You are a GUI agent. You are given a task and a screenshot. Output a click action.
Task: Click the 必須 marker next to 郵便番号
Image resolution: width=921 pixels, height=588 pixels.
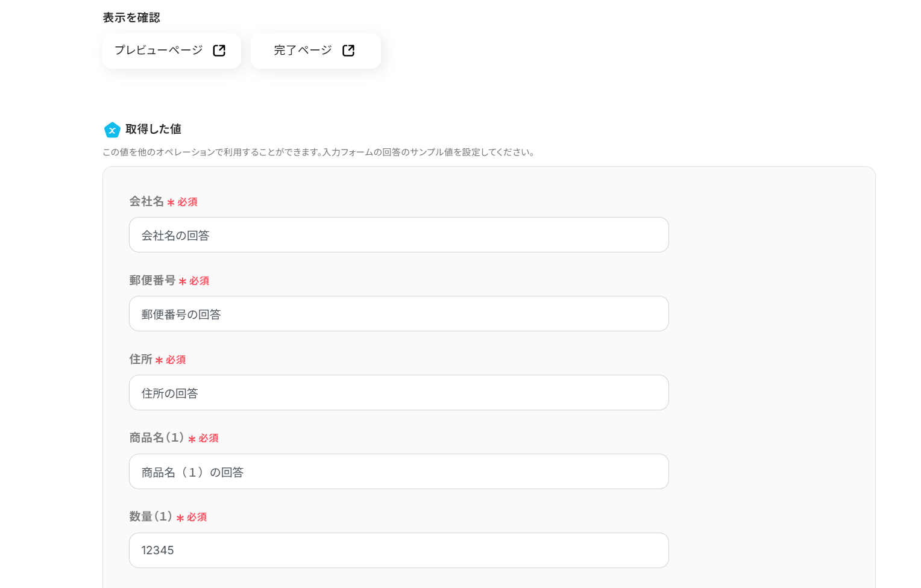pyautogui.click(x=194, y=281)
